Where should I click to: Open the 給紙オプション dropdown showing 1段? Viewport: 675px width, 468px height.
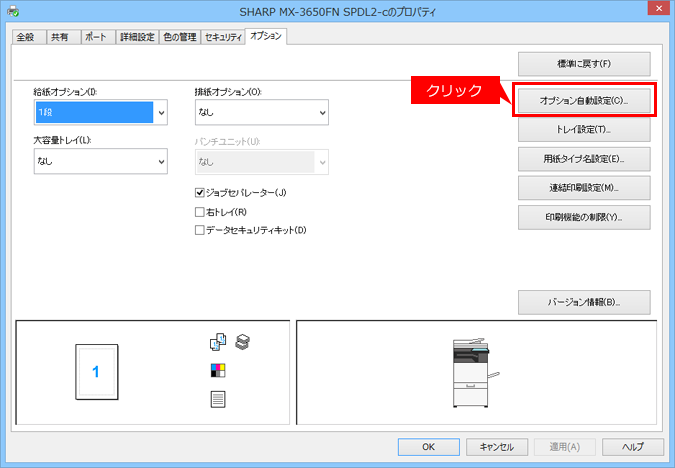pyautogui.click(x=101, y=112)
